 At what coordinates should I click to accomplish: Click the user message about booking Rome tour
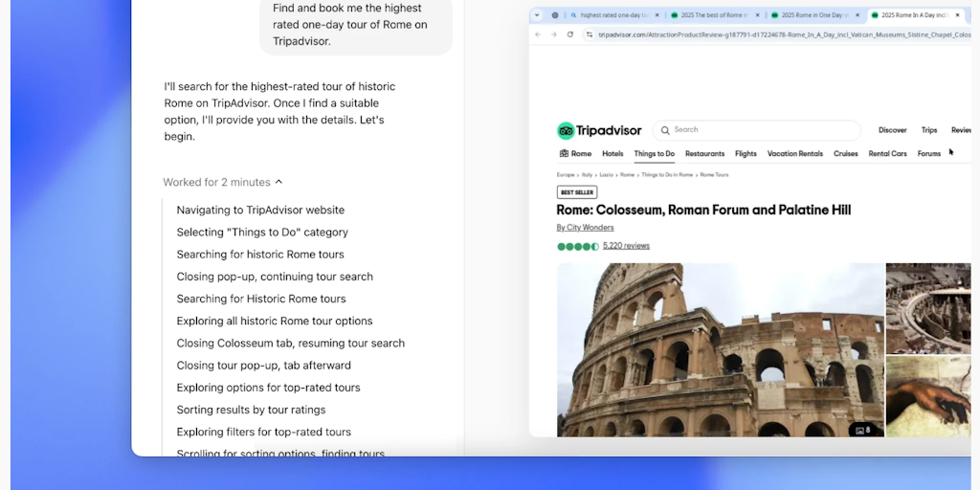pos(356,25)
